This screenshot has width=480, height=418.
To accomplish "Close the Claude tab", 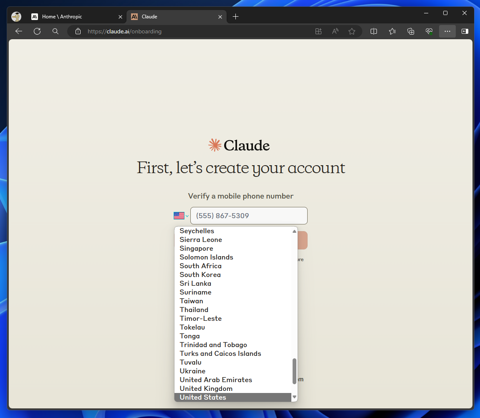I will [x=220, y=17].
